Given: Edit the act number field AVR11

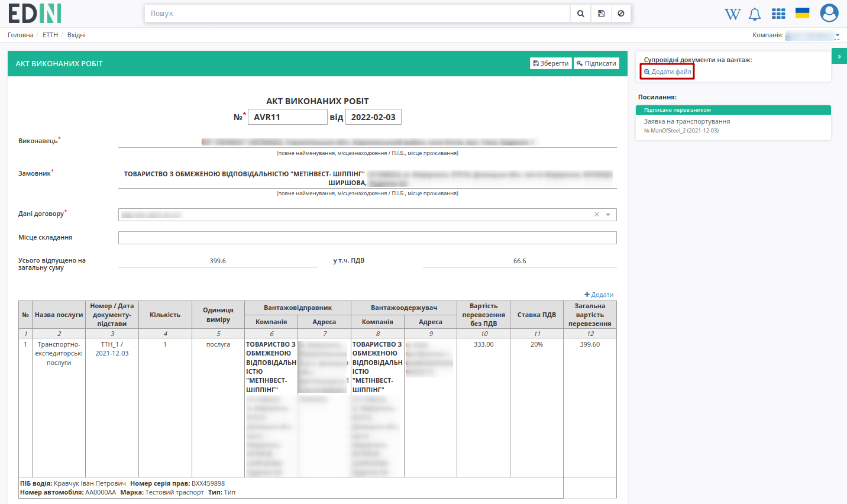Looking at the screenshot, I should (x=287, y=117).
